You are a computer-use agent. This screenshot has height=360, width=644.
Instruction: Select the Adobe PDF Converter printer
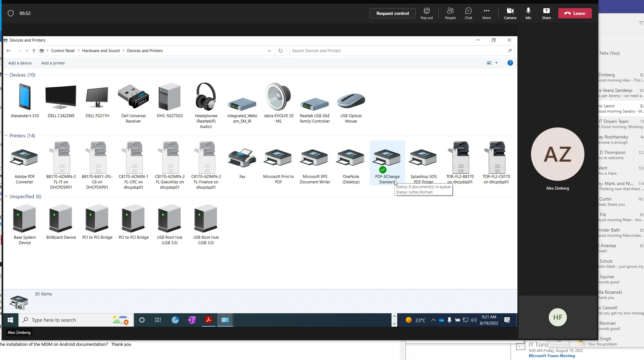(x=25, y=158)
